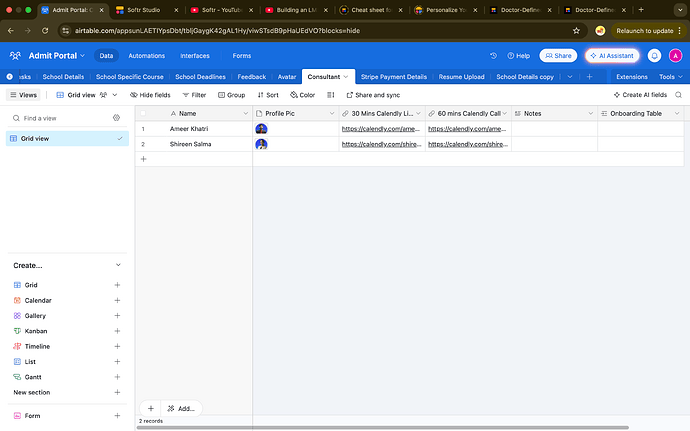The image size is (690, 431).
Task: Click Filter in view toolbar
Action: [x=194, y=95]
